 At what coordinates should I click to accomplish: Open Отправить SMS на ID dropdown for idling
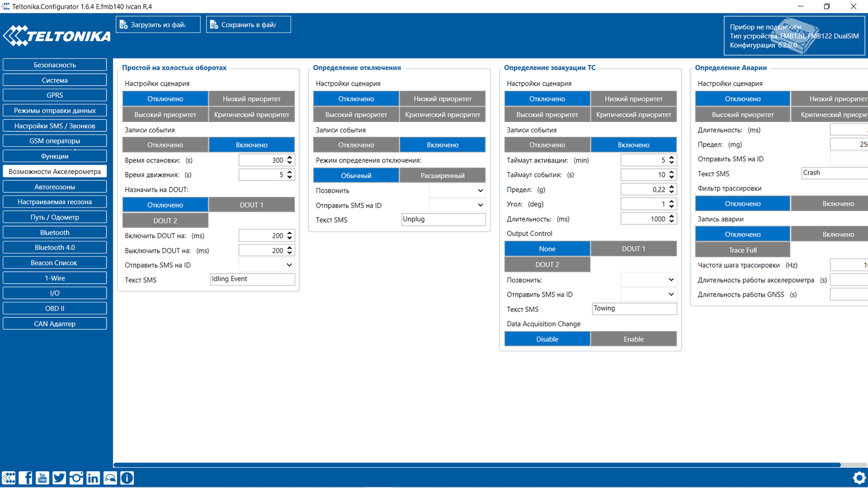point(267,265)
